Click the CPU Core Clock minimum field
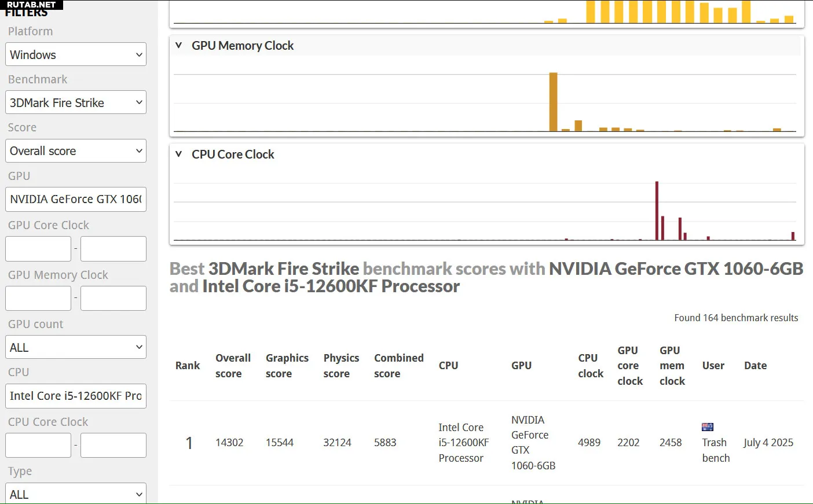The width and height of the screenshot is (813, 504). tap(38, 446)
